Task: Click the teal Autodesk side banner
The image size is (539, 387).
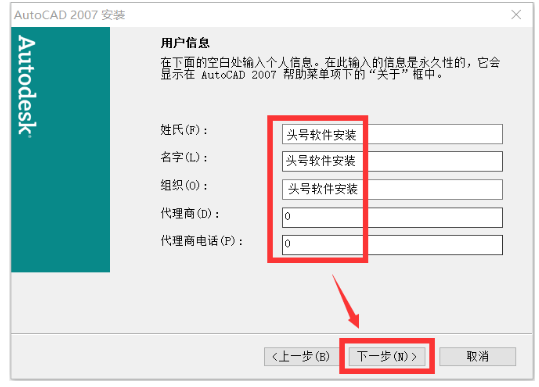Action: [60, 150]
